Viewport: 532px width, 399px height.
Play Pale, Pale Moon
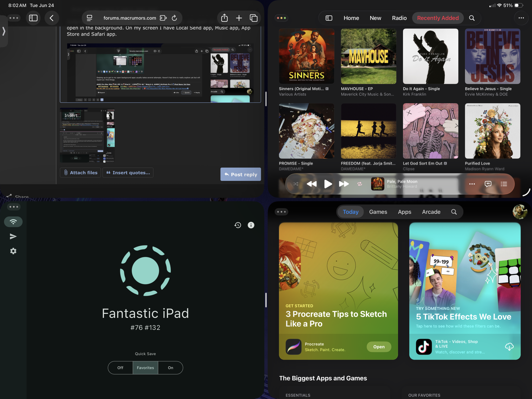tap(328, 184)
